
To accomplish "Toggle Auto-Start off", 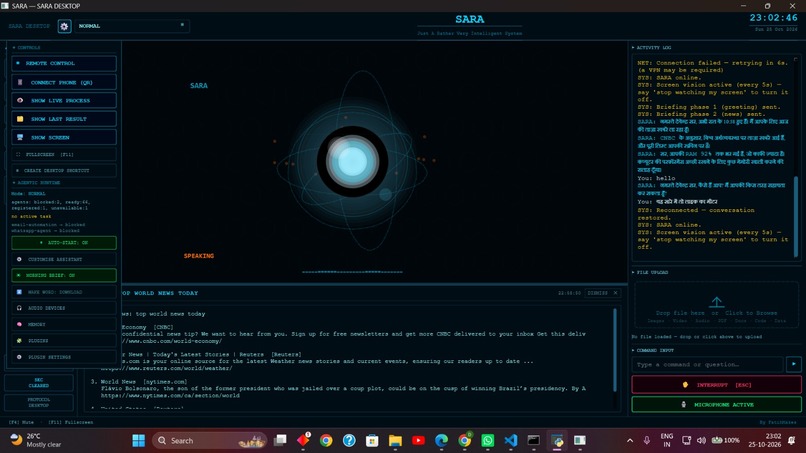I will point(64,243).
